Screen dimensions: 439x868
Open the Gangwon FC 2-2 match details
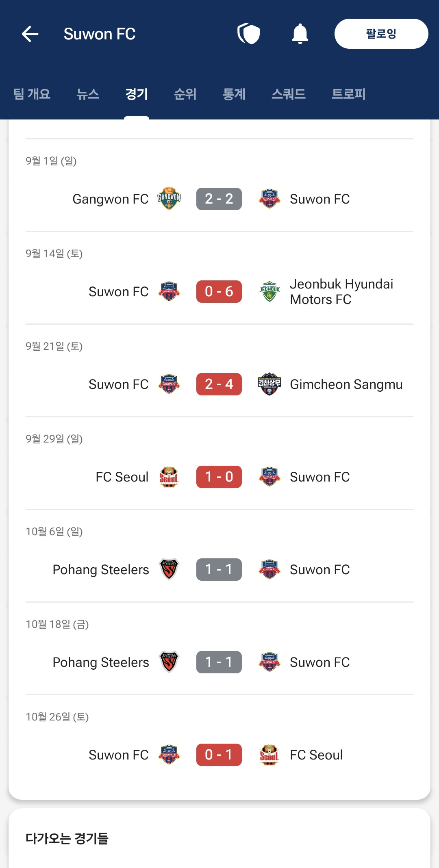point(219,199)
